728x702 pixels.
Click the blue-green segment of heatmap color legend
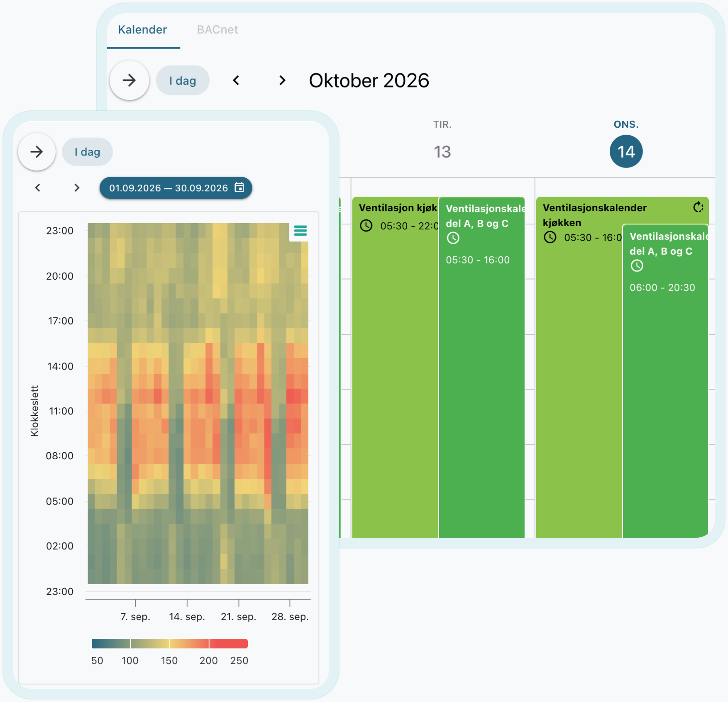click(111, 643)
